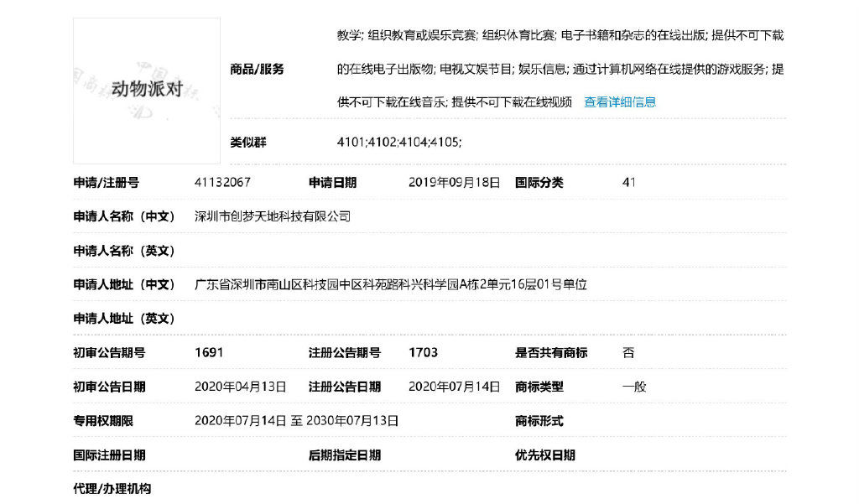
Task: Click the 代理/办理机构 label
Action: point(112,489)
